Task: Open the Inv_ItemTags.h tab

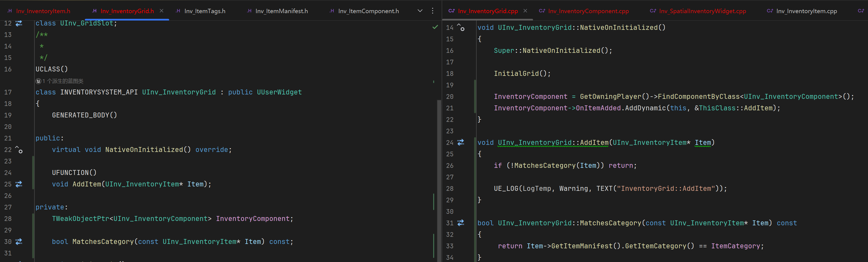Action: tap(201, 11)
